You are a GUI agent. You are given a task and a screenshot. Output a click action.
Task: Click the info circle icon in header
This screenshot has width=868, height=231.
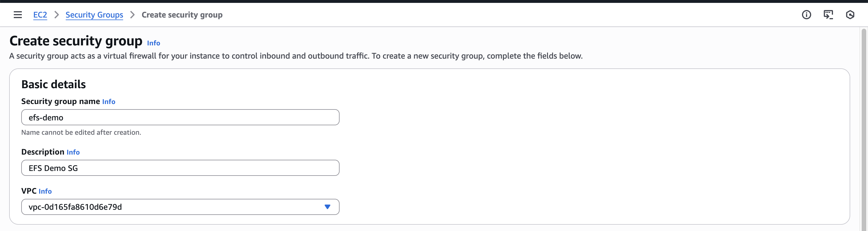point(806,15)
